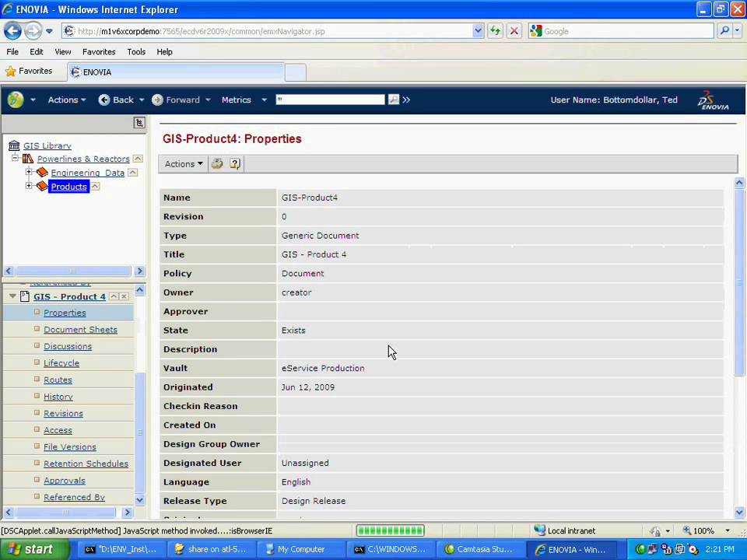The height and width of the screenshot is (560, 747).
Task: Click the up-arrow icon beside Products
Action: [95, 186]
